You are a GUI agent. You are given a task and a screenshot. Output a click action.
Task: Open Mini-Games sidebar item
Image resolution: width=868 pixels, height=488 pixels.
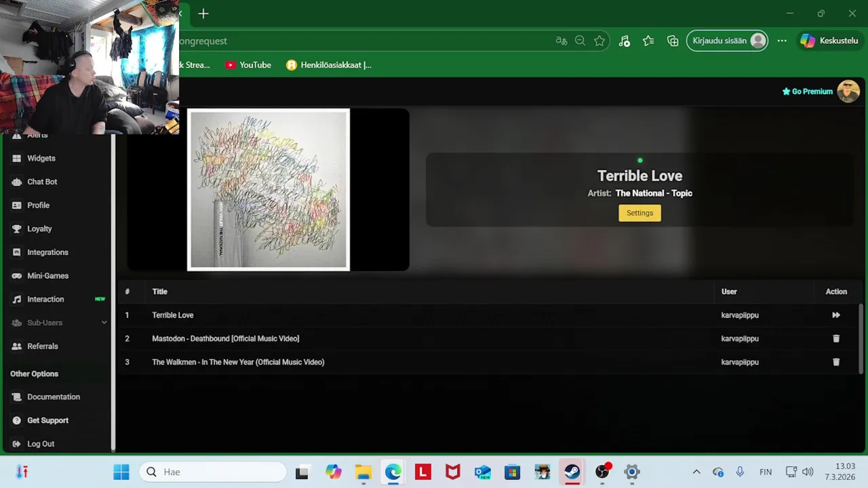(47, 276)
